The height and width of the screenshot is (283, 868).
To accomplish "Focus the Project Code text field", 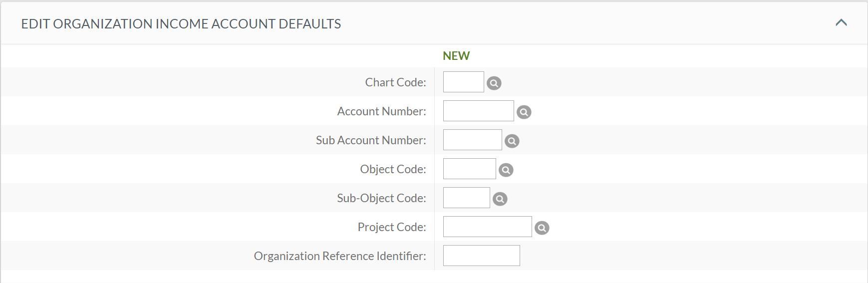I will coord(488,227).
